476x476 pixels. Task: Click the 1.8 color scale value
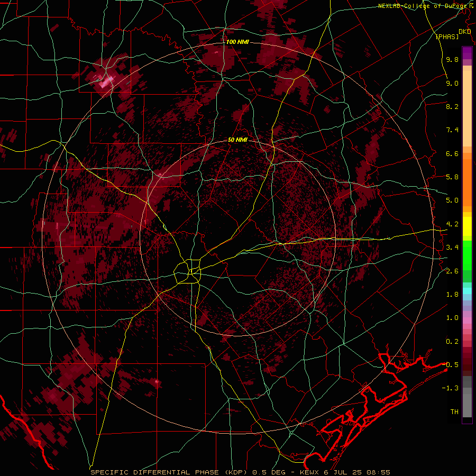452,295
